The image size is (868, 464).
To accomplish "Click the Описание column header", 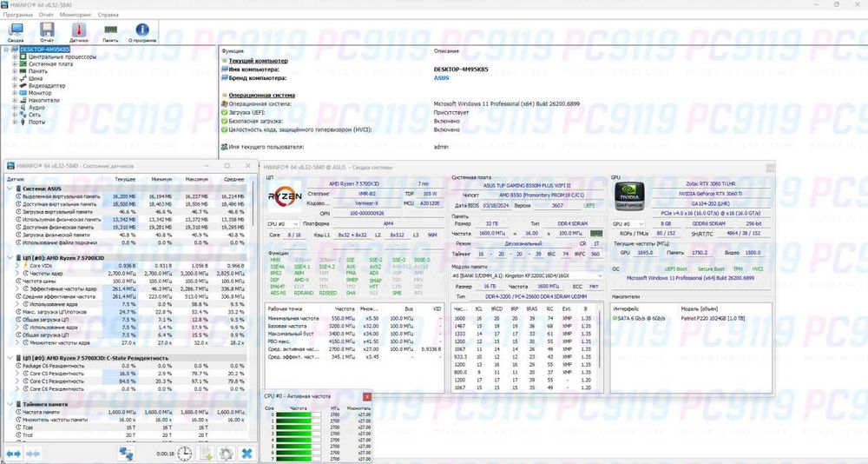I will [x=446, y=50].
